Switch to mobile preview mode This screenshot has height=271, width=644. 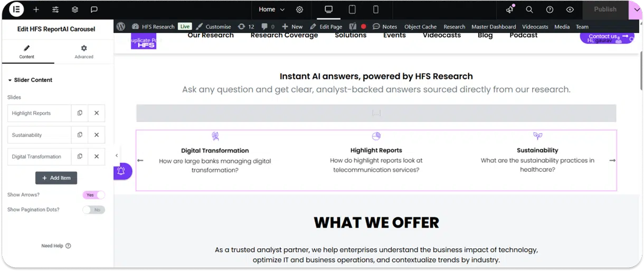[376, 10]
